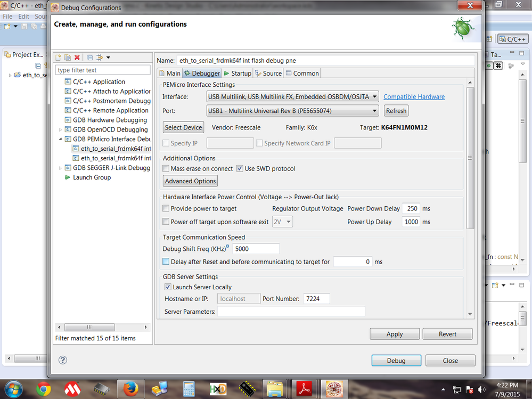The height and width of the screenshot is (399, 532).
Task: Click the Kinetis Design Studio taskbar icon
Action: (x=334, y=389)
